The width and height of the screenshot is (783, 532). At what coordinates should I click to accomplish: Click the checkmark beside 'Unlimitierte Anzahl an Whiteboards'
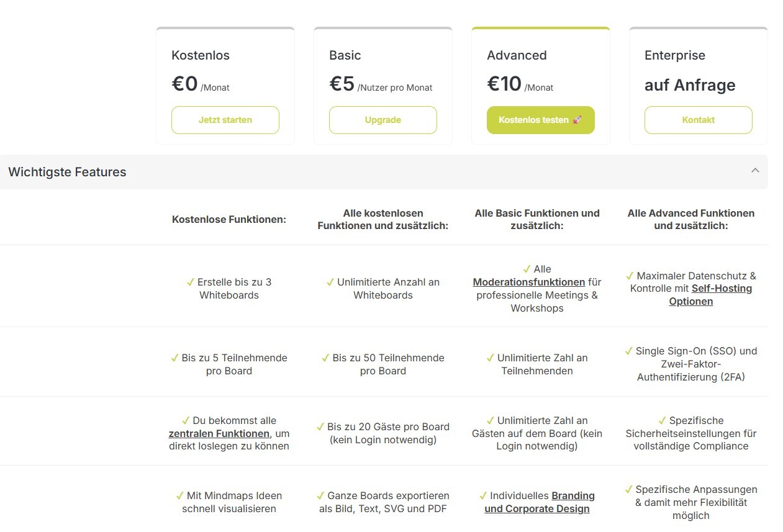[329, 282]
